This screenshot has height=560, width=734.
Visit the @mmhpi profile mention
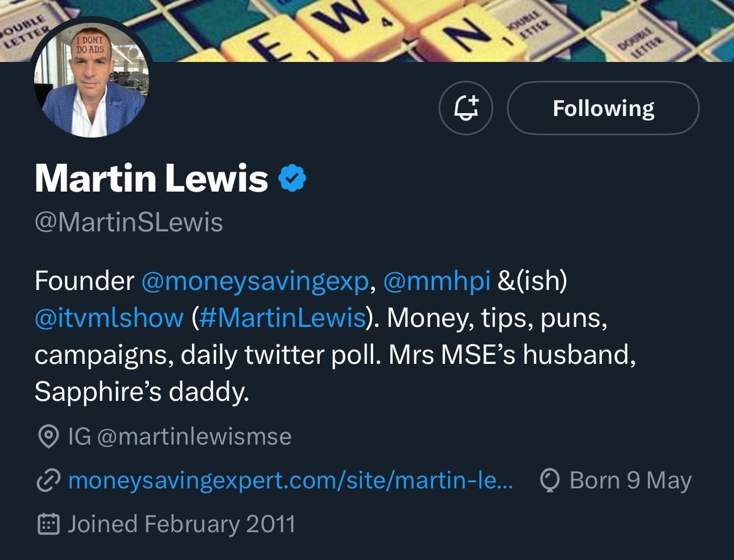[436, 281]
